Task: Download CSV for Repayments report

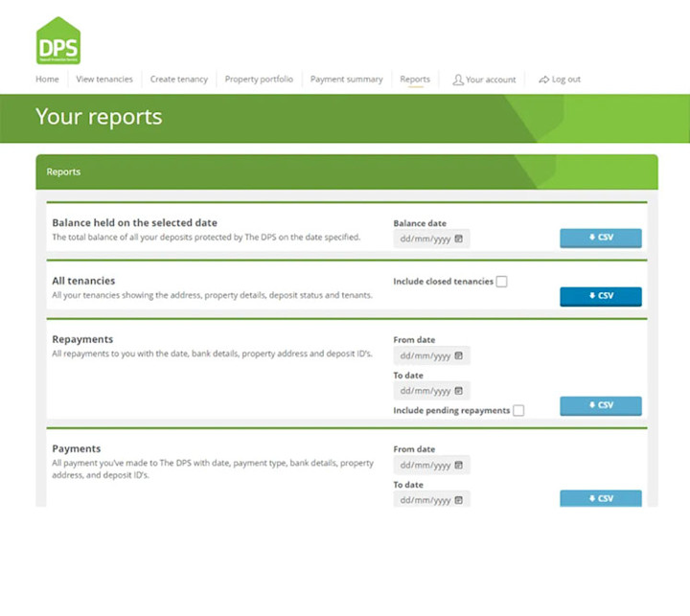Action: coord(601,405)
